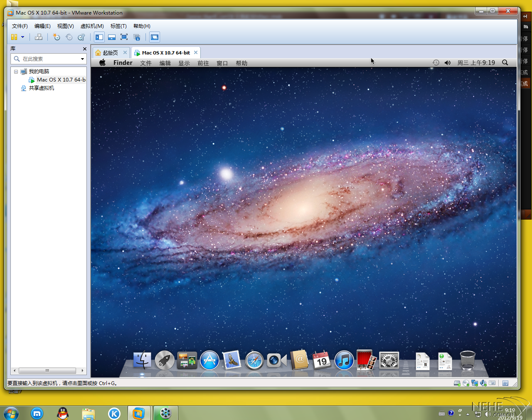
Task: Select 我的电脑 in the library tree
Action: [x=39, y=72]
